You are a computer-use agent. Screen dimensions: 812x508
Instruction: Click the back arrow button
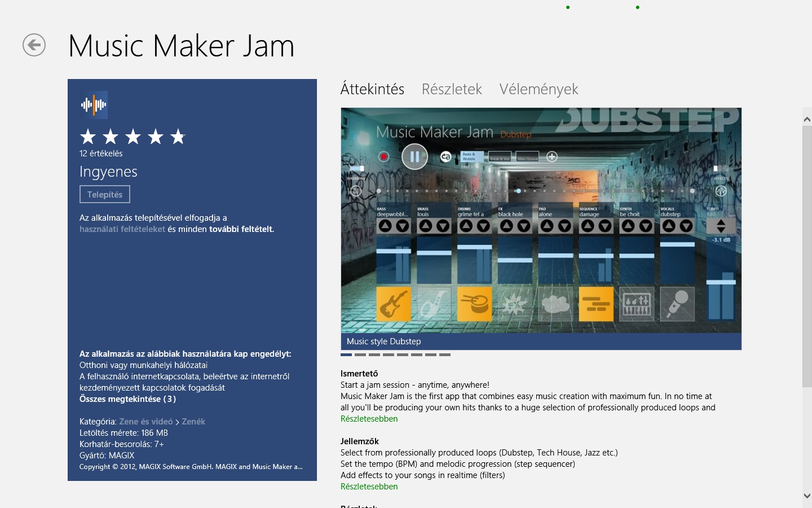point(34,45)
